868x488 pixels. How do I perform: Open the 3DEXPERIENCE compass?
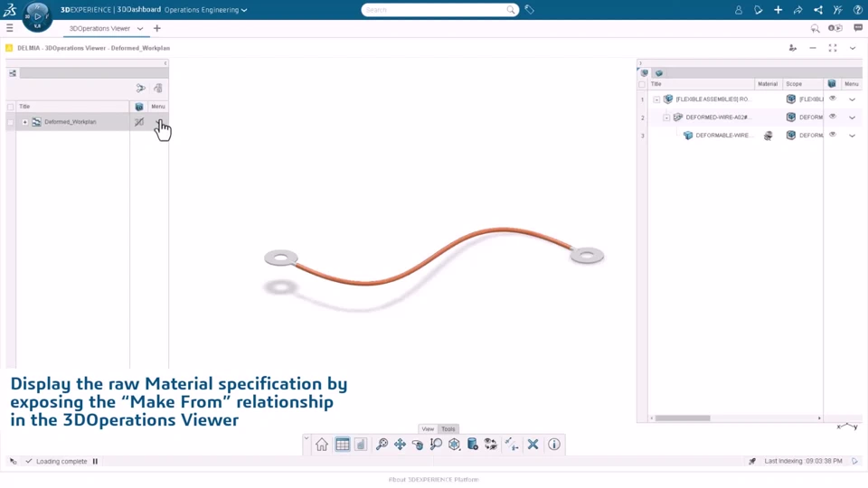pos(37,16)
